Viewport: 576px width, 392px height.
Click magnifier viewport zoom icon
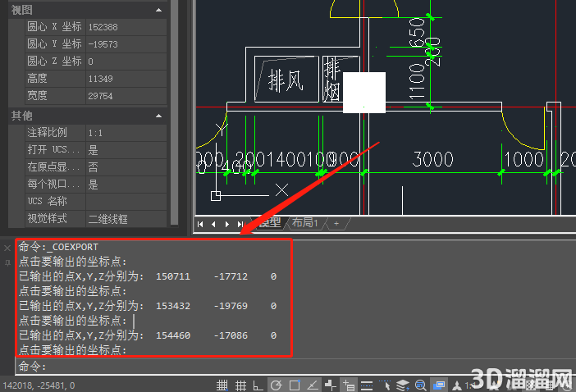point(421,385)
